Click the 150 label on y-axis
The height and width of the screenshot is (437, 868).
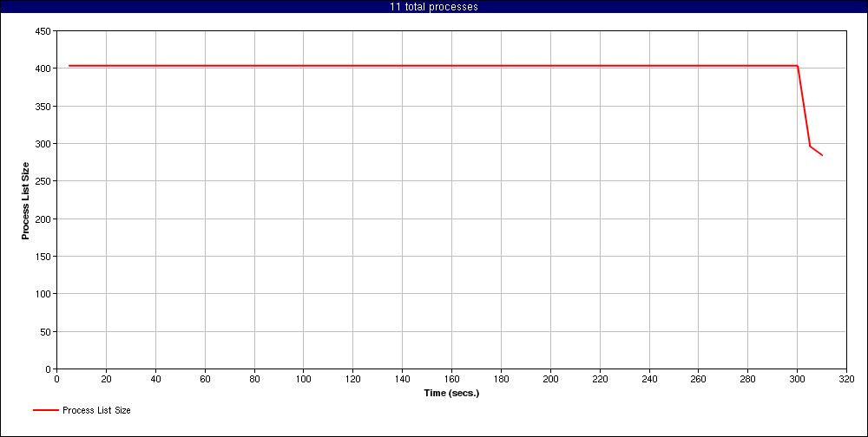43,256
